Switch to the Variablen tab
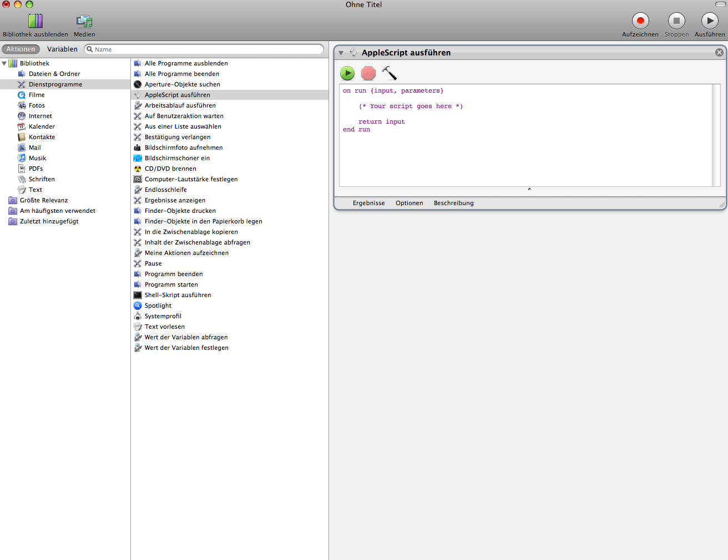Screen dimensions: 728x560 [x=62, y=49]
